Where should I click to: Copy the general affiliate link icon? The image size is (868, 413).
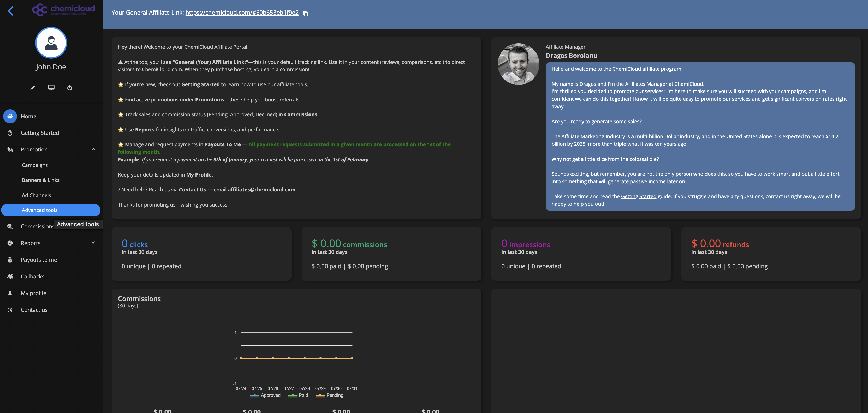(306, 14)
